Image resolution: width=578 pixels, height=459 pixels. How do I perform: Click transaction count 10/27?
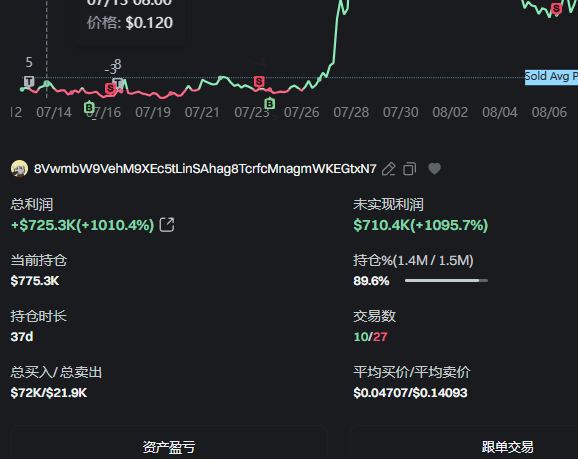(x=370, y=337)
